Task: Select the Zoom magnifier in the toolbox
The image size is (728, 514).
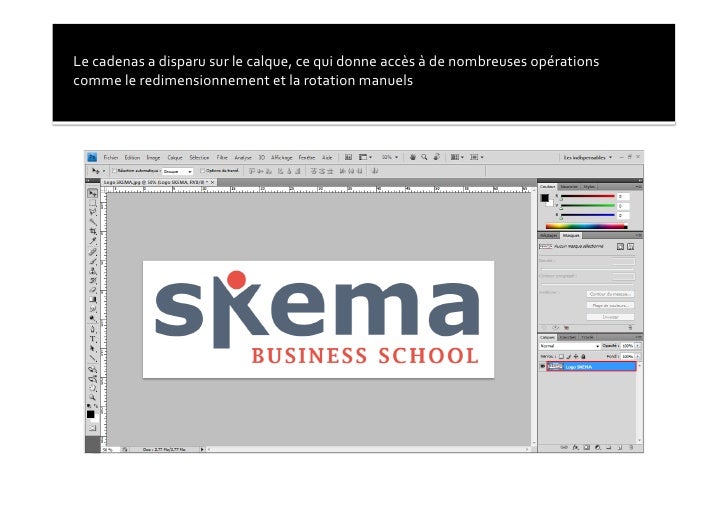Action: [93, 397]
